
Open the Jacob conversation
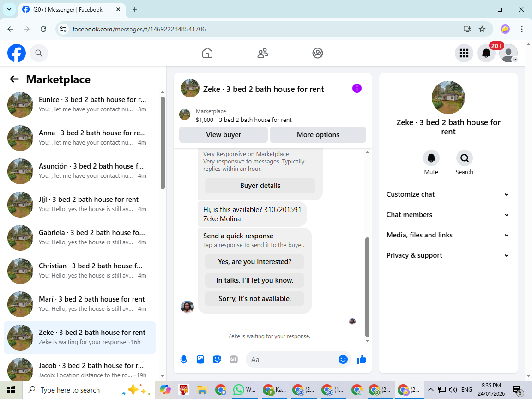pyautogui.click(x=79, y=369)
